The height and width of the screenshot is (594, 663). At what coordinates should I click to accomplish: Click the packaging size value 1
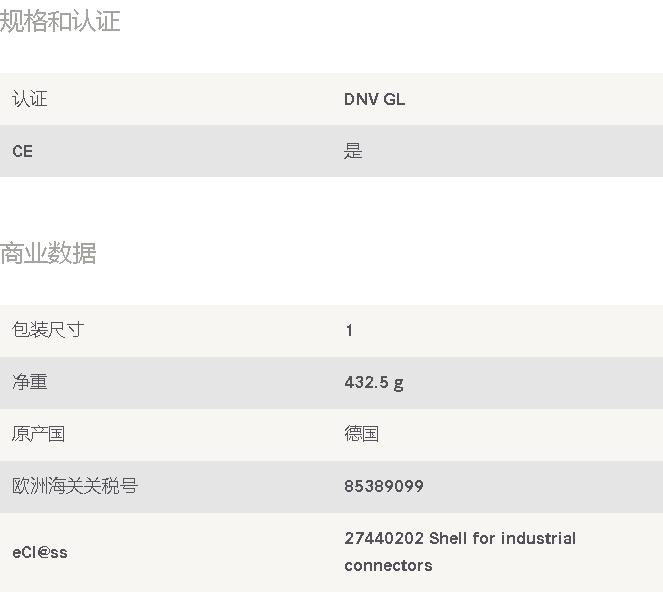(349, 330)
